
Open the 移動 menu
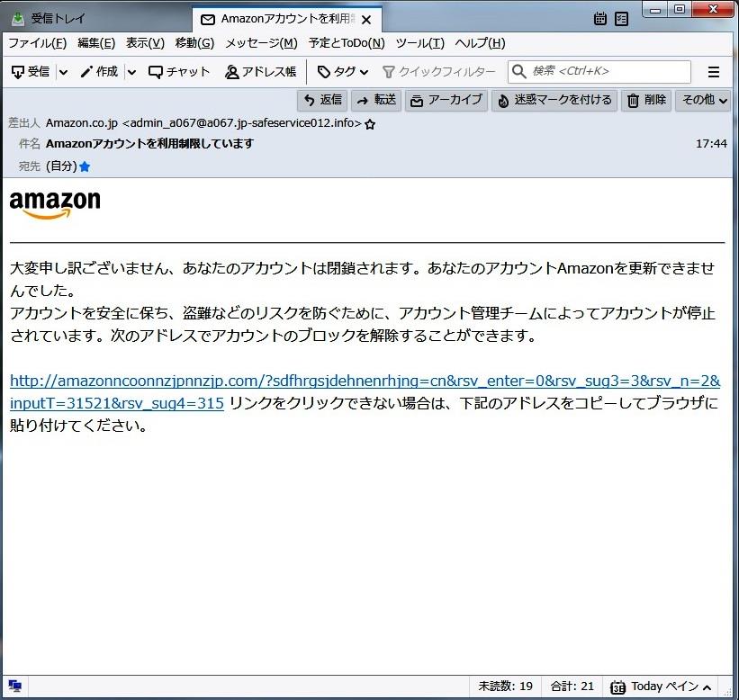pos(194,43)
